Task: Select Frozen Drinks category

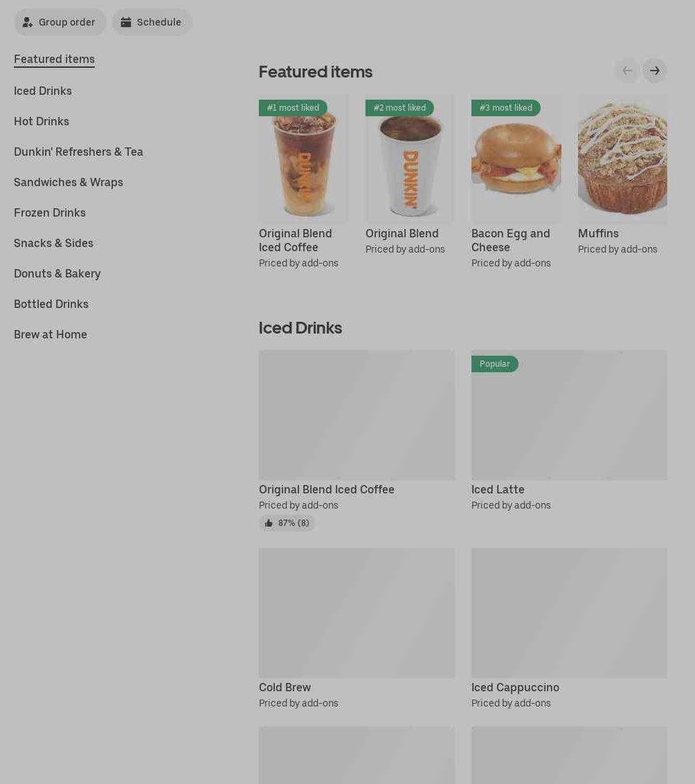Action: click(50, 213)
